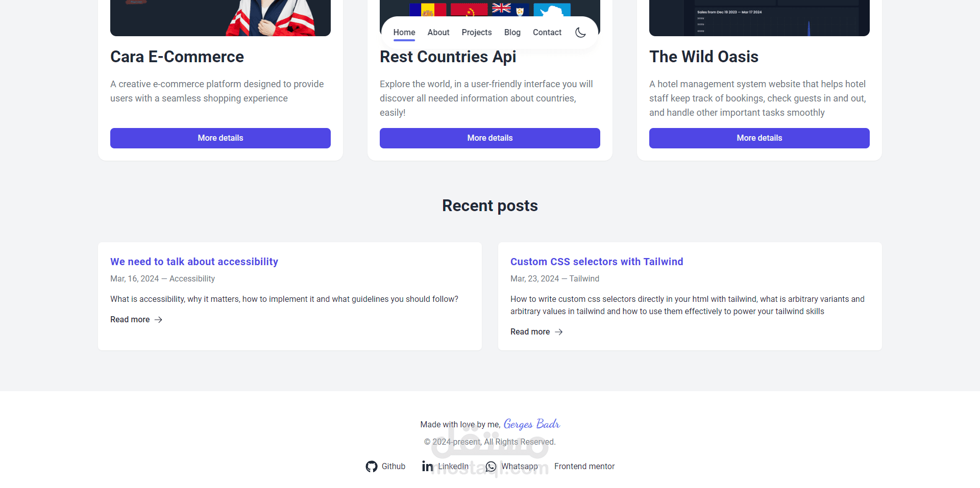Click the Github octocat icon in footer
Screen dimensions: 980x488
coord(372,467)
